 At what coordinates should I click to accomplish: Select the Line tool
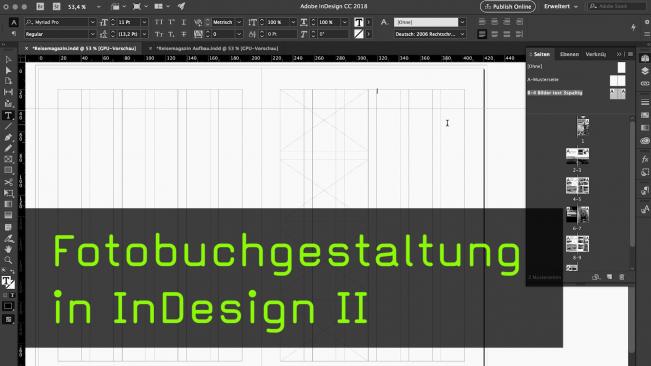pos(8,126)
